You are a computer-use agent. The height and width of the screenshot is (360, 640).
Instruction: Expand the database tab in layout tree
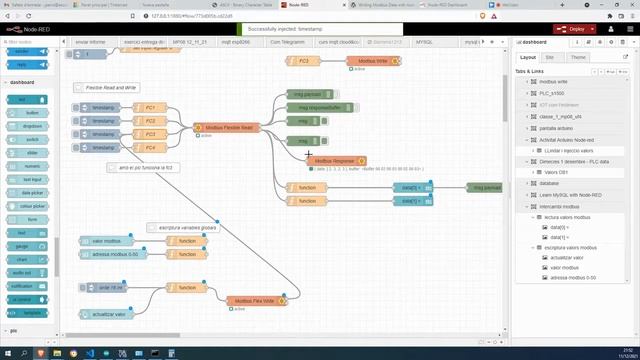(527, 184)
